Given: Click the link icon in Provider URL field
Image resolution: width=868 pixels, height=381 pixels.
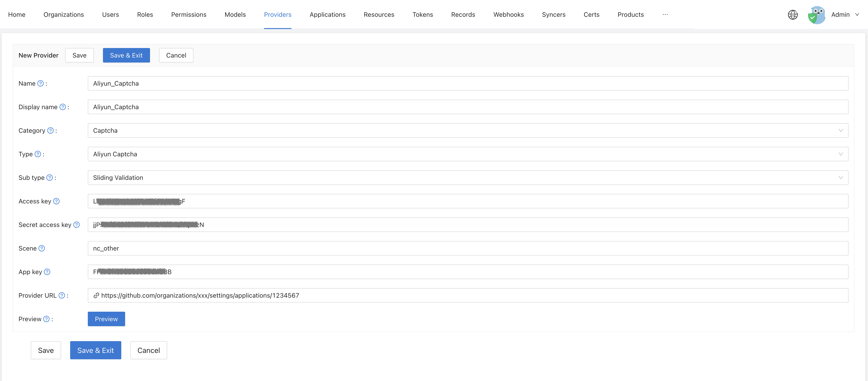Looking at the screenshot, I should pos(96,295).
